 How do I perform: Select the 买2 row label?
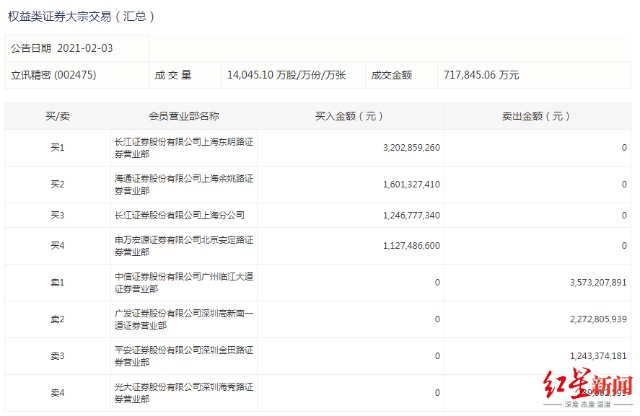click(58, 185)
